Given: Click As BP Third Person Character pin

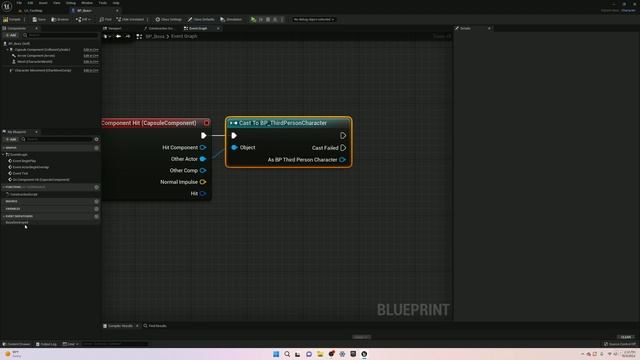Looking at the screenshot, I should pyautogui.click(x=342, y=160).
